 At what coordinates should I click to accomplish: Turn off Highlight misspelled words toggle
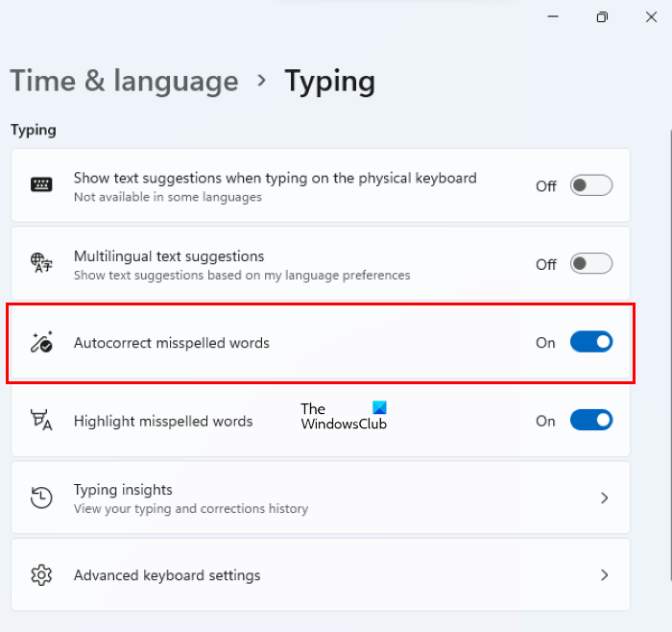(x=590, y=420)
